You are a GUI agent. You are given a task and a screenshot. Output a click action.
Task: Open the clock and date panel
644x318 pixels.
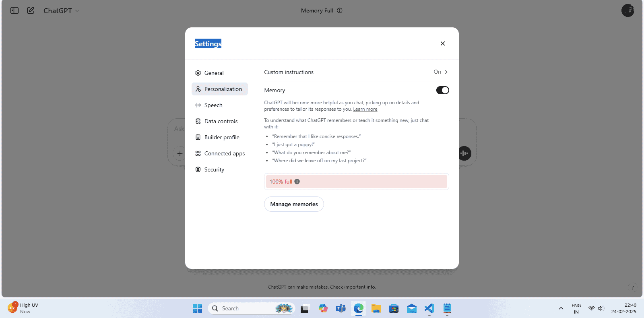(624, 308)
